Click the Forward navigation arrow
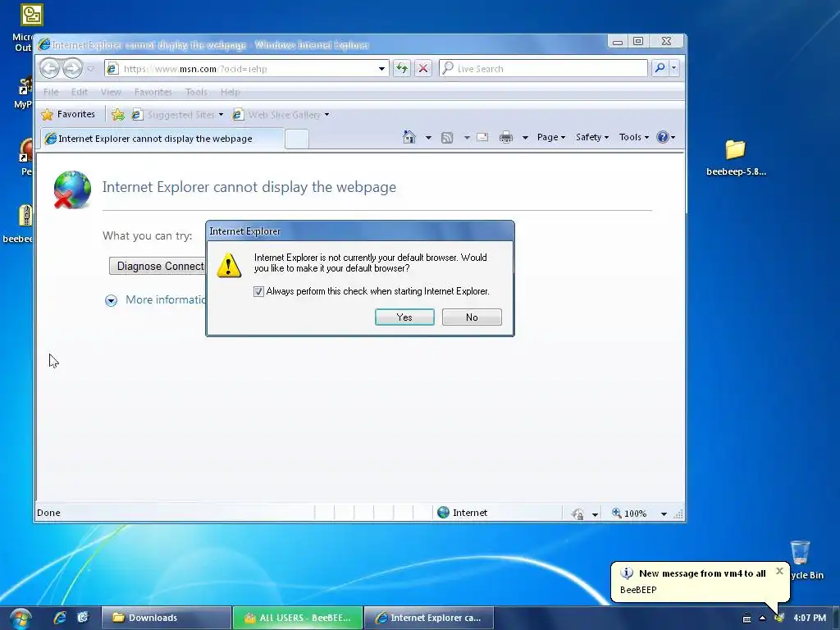The height and width of the screenshot is (630, 840). (72, 69)
